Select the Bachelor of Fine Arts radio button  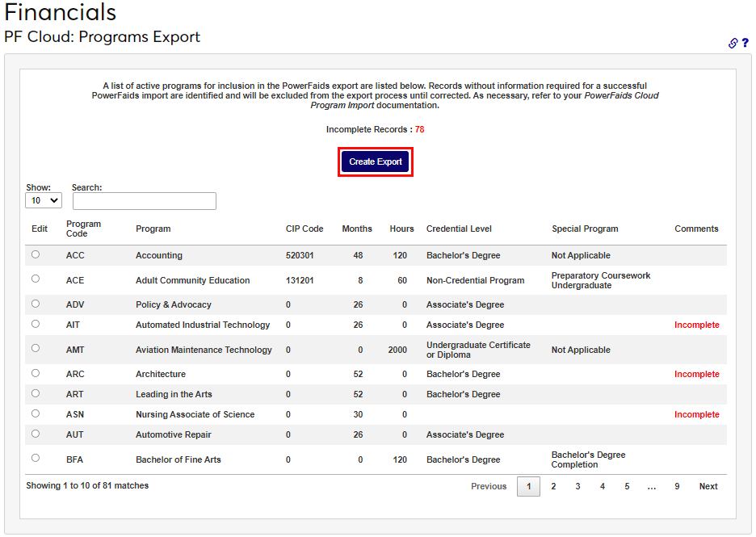point(35,458)
